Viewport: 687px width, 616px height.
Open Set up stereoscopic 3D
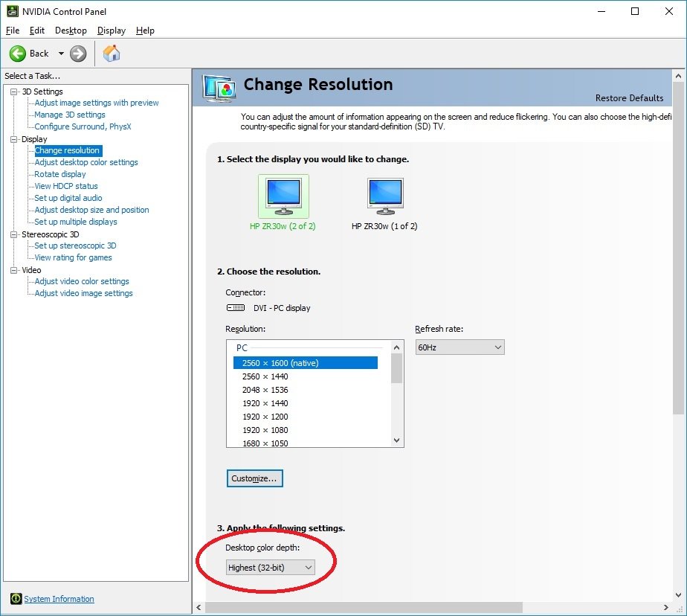pos(75,246)
